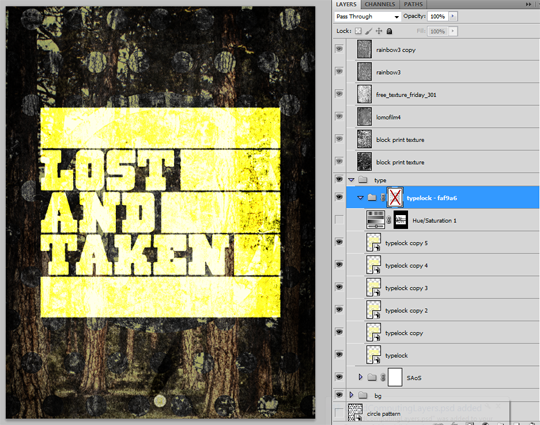Open the Pass Through blend mode dropdown
The height and width of the screenshot is (425, 540).
pos(367,17)
